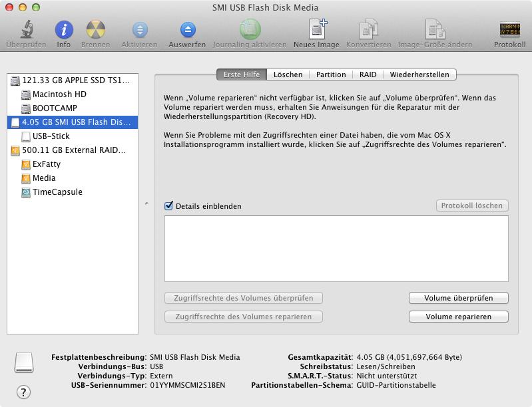Click the Konvertieren toolbar icon
532x407 pixels.
(x=368, y=29)
